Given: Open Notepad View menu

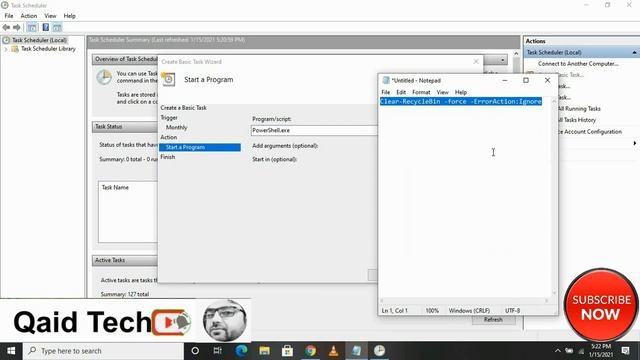Looking at the screenshot, I should pyautogui.click(x=442, y=92).
